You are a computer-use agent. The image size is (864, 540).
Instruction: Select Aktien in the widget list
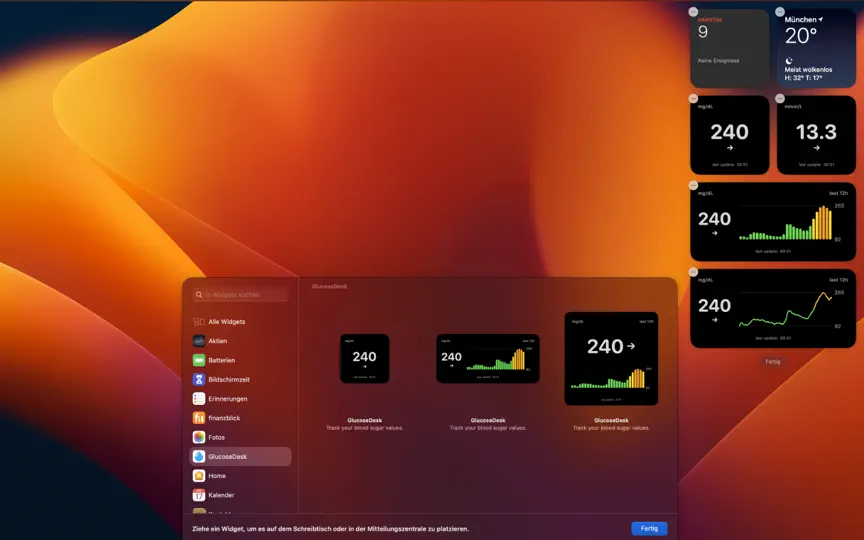click(240, 341)
